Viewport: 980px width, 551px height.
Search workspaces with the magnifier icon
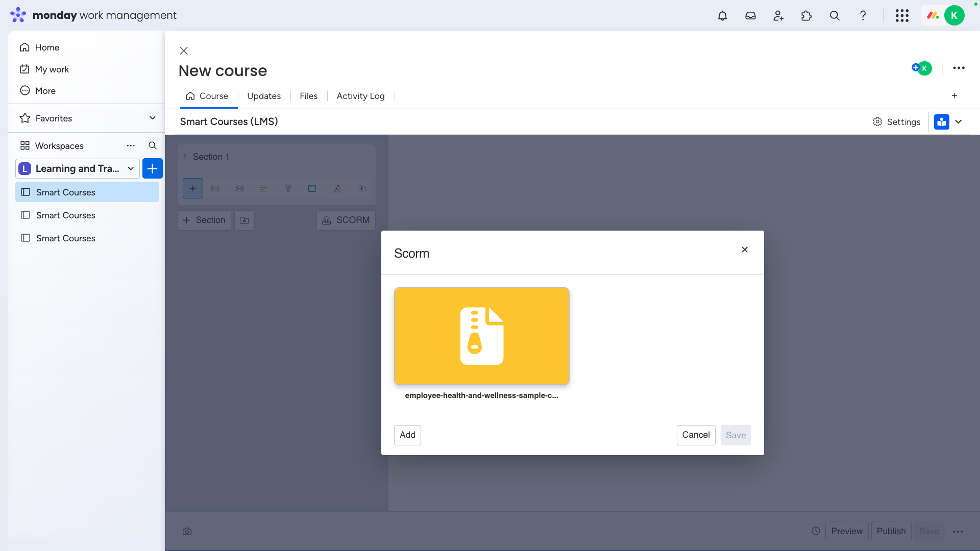coord(152,145)
